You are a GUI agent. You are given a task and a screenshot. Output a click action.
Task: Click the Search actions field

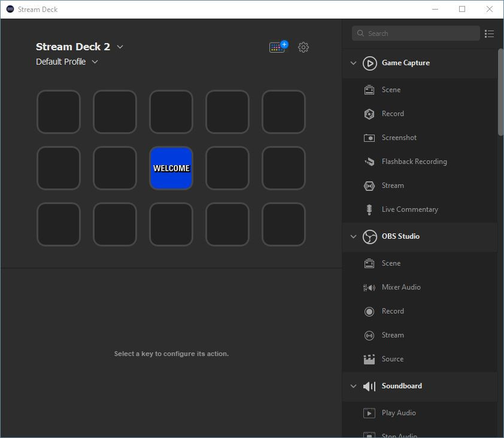[415, 34]
